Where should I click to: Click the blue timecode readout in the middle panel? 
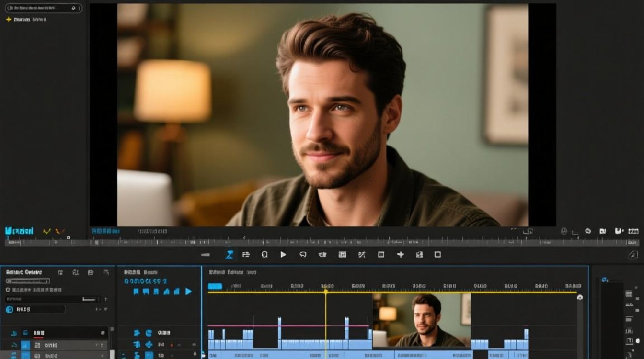[146, 281]
